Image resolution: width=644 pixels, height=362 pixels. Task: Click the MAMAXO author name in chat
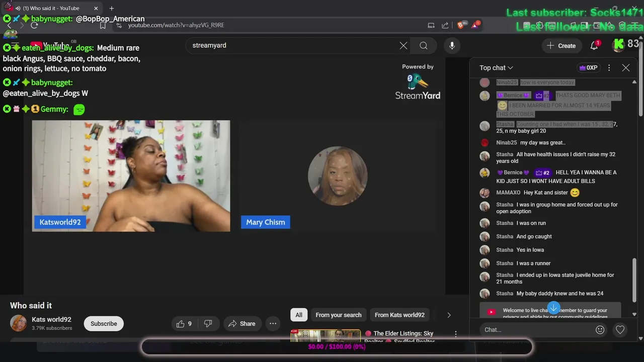point(508,193)
